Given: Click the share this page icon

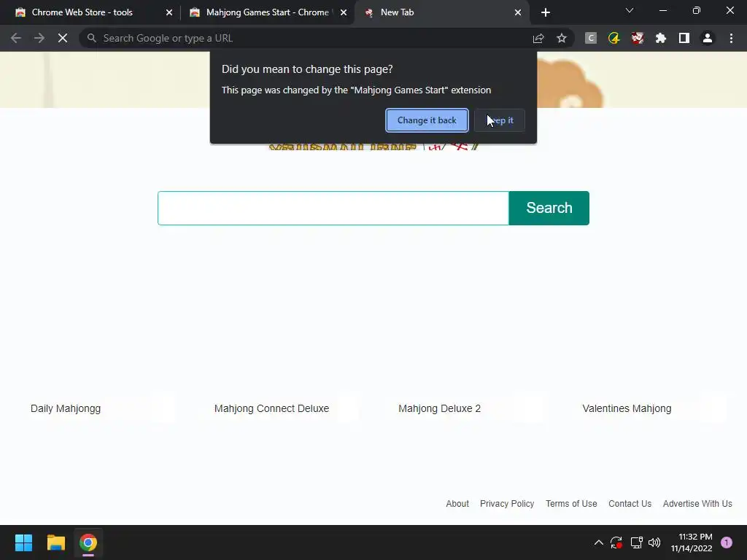Looking at the screenshot, I should click(538, 38).
